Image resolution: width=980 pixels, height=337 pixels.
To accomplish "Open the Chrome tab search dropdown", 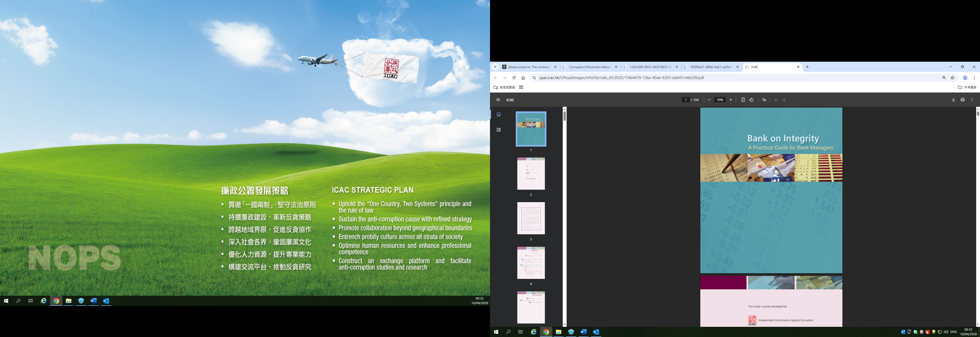I will click(495, 67).
